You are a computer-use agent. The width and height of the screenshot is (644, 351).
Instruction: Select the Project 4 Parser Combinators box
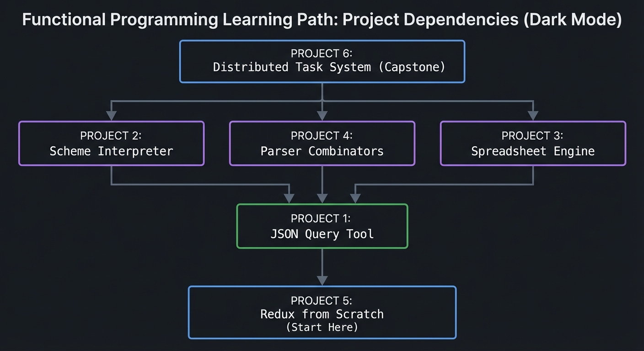point(322,143)
